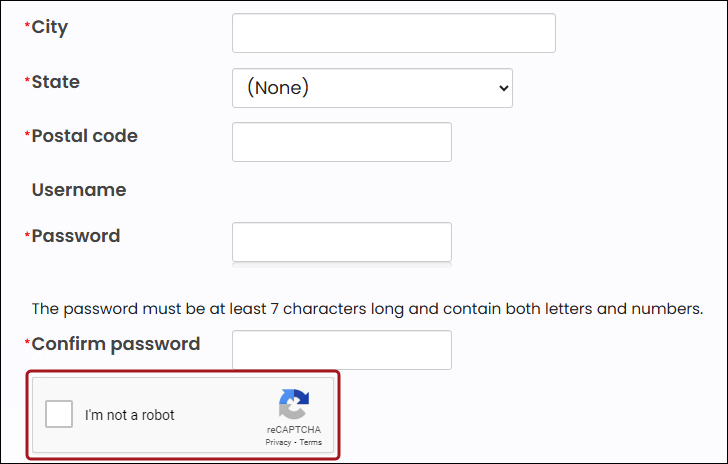Click the State dropdown chevron arrow
728x464 pixels.
click(x=502, y=88)
